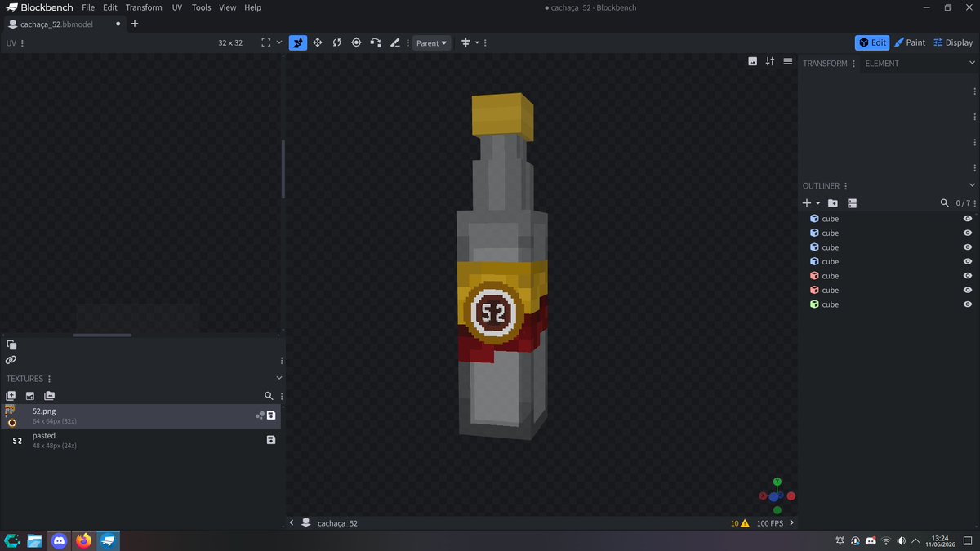Collapse the Outliner panel chevron

[972, 185]
